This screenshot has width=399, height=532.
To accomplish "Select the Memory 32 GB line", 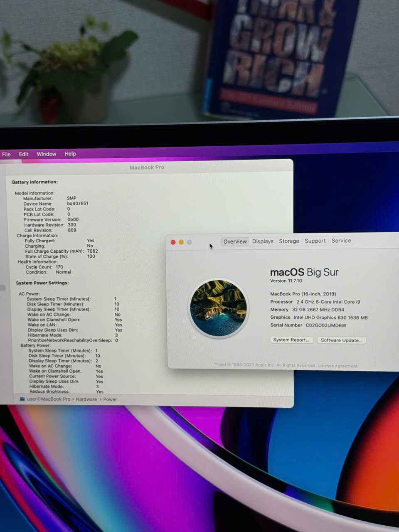I will click(307, 310).
